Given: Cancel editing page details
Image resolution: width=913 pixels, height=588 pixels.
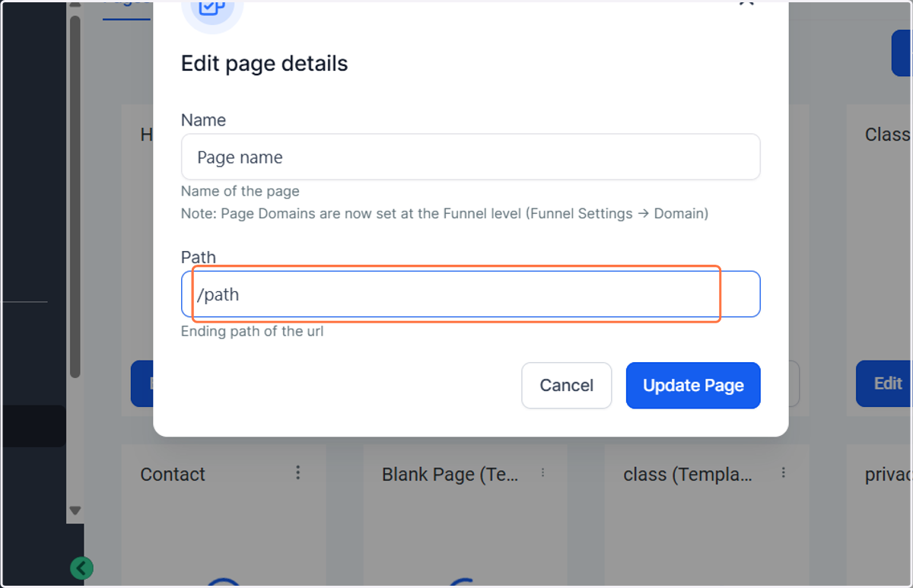Looking at the screenshot, I should [566, 386].
